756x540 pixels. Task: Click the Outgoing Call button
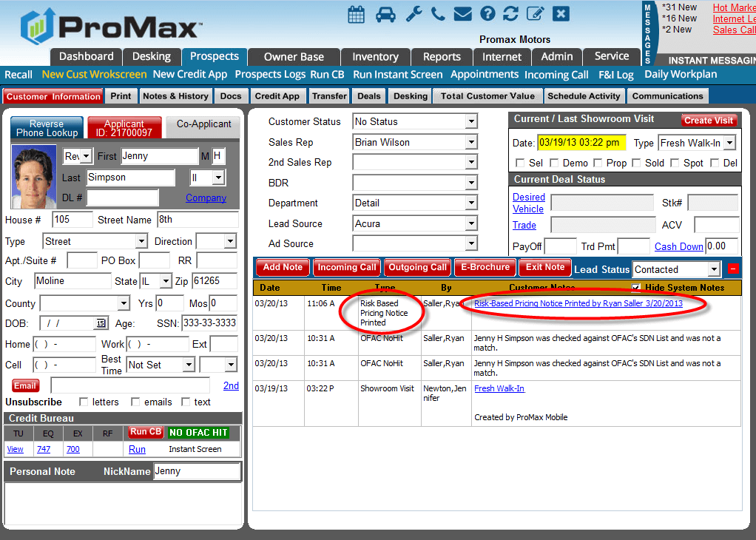click(417, 267)
